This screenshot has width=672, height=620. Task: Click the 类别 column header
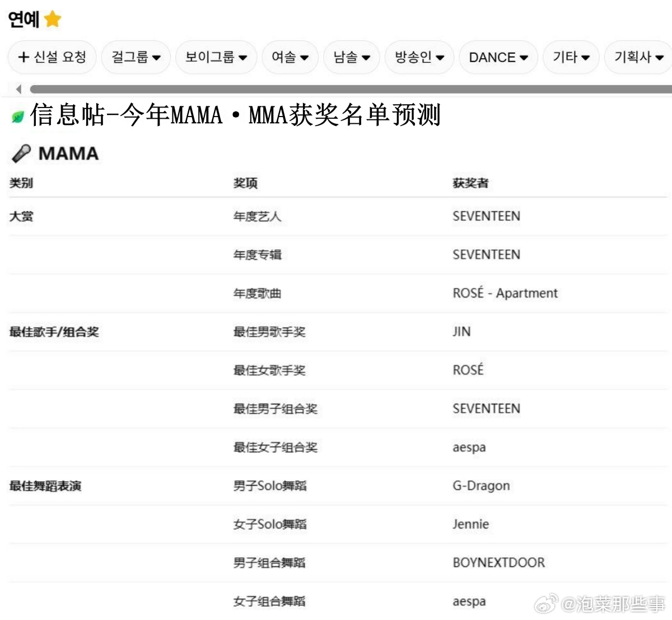pos(21,183)
